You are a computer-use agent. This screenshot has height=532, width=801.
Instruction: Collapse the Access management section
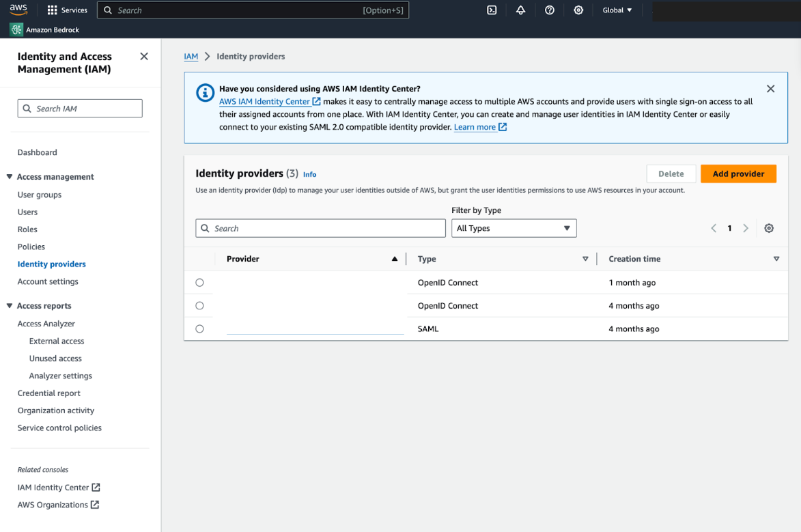(10, 176)
